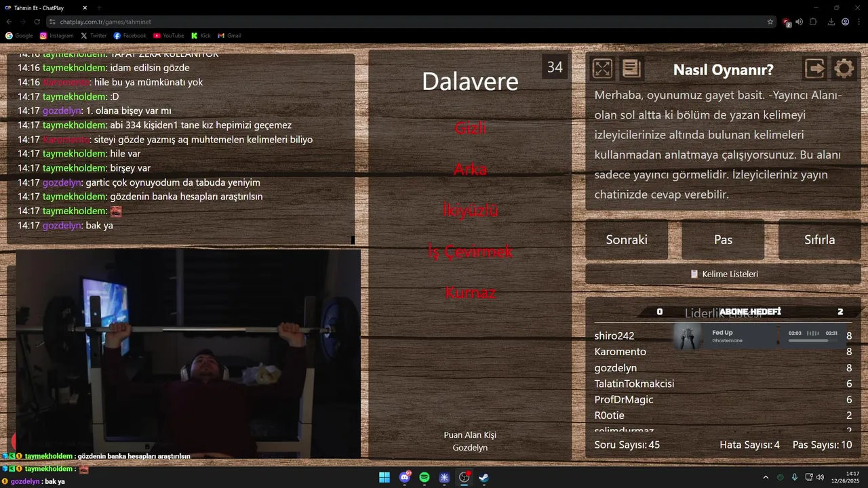Open the Chrome three-dot menu
The image size is (868, 488).
coord(859,22)
